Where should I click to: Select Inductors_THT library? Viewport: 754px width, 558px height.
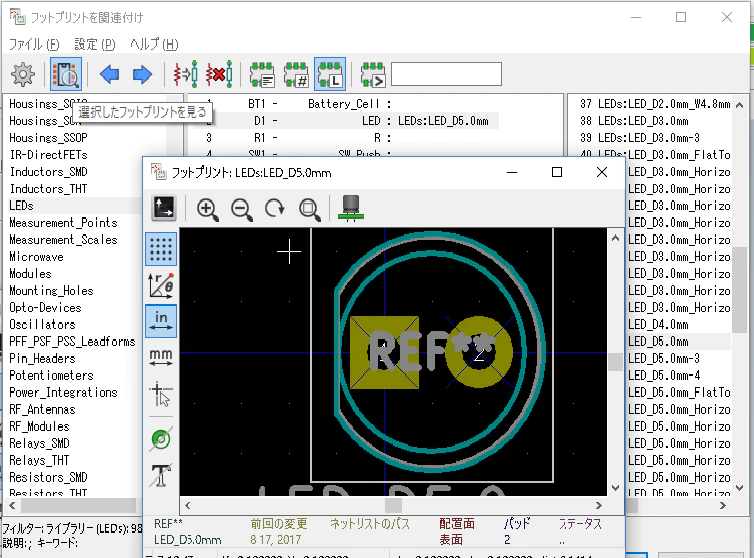tap(49, 189)
